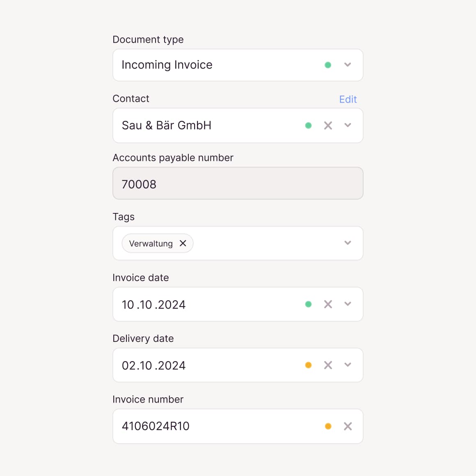Image resolution: width=476 pixels, height=476 pixels.
Task: Click the Edit link for Contact
Action: click(x=348, y=99)
